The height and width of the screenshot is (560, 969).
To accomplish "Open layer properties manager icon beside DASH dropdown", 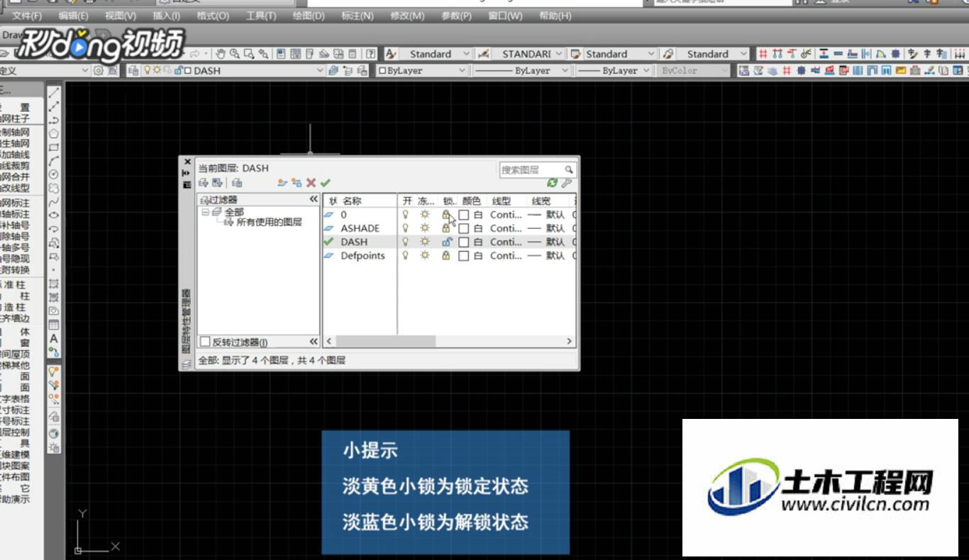I will pos(133,70).
